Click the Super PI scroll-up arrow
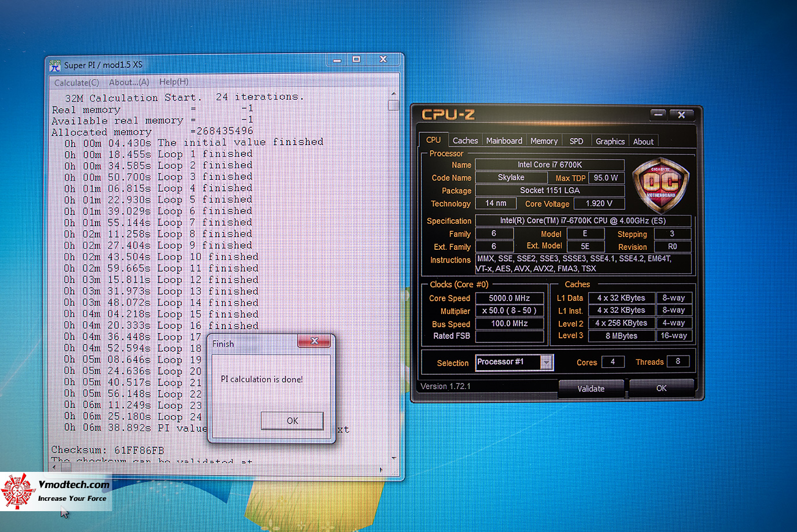This screenshot has height=532, width=797. pyautogui.click(x=393, y=93)
